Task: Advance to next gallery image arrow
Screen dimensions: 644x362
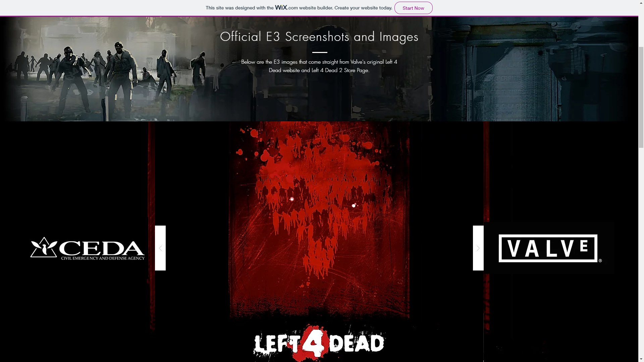Action: 478,248
